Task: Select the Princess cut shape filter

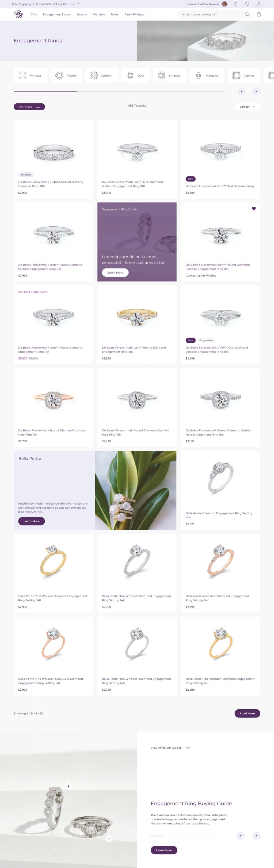Action: (31, 76)
